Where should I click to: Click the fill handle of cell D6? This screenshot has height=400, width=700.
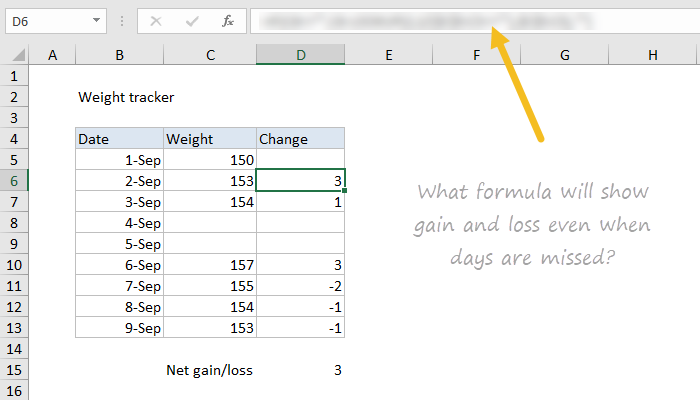346,190
